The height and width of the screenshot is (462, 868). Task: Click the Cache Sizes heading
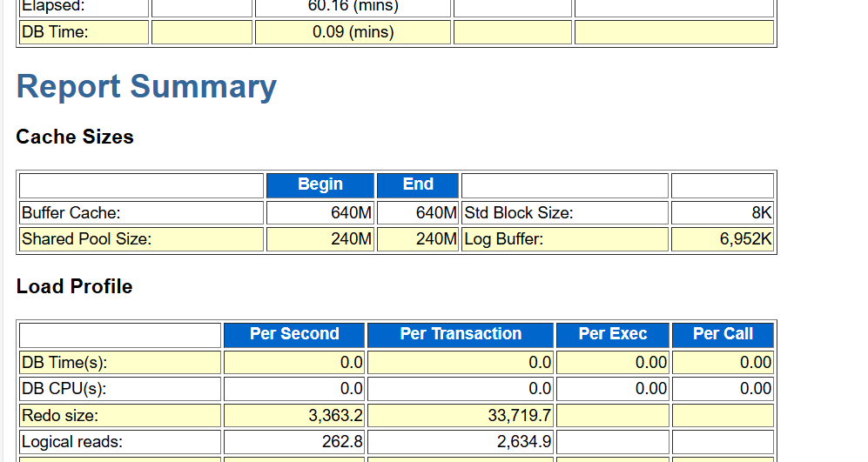pos(75,137)
